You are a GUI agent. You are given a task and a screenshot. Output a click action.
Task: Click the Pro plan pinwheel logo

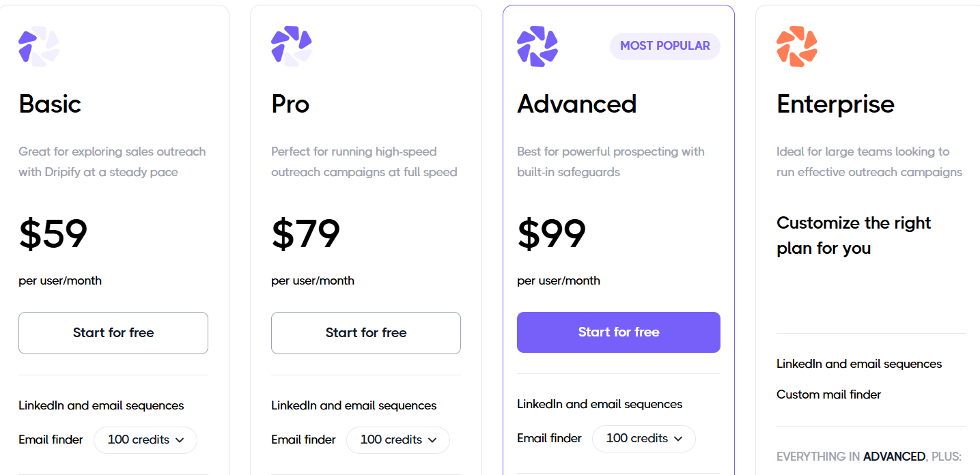(x=291, y=46)
